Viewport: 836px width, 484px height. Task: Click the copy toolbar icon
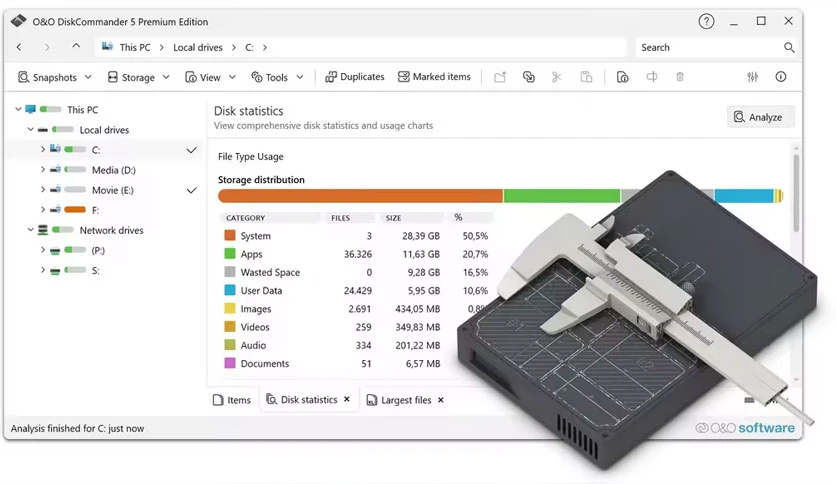click(528, 77)
